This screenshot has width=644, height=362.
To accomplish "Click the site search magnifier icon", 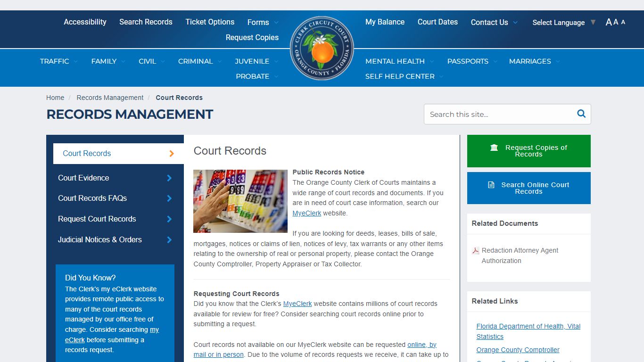I will [x=581, y=114].
